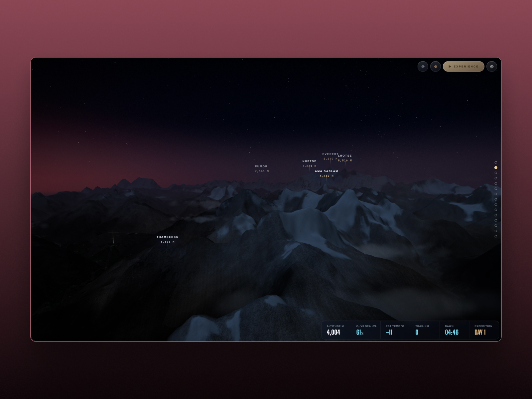The width and height of the screenshot is (532, 399).
Task: Start the Experience playback button
Action: [x=464, y=66]
